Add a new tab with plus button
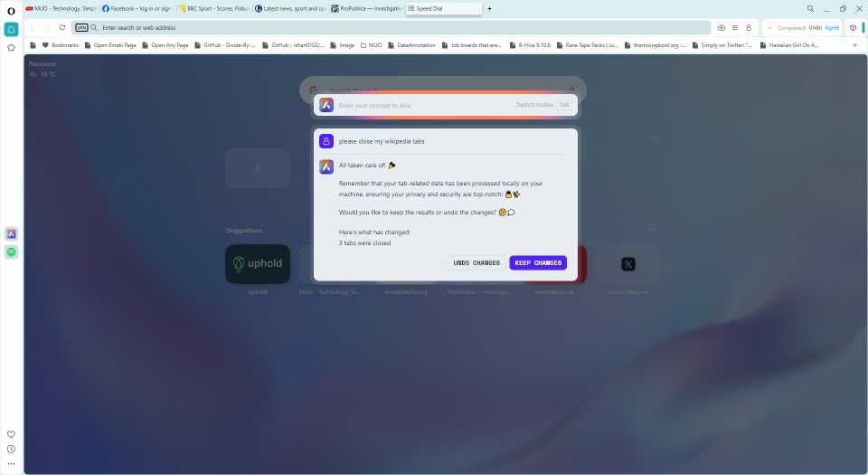Screen dimensions: 868x475 click(489, 9)
